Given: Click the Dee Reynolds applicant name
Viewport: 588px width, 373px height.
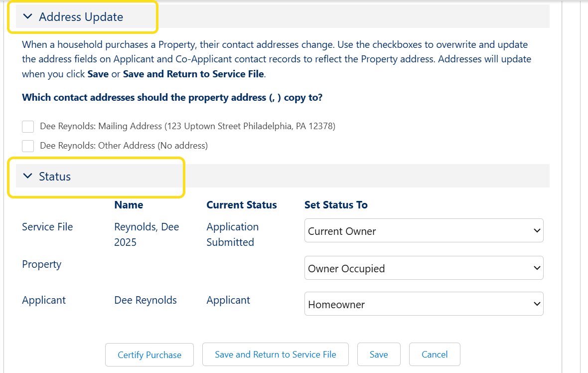Looking at the screenshot, I should tap(146, 300).
